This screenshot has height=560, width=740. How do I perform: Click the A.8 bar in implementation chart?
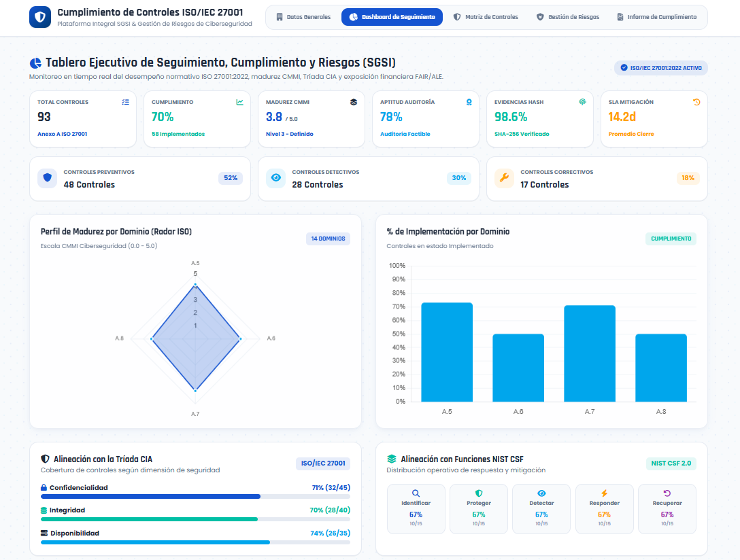pos(660,368)
